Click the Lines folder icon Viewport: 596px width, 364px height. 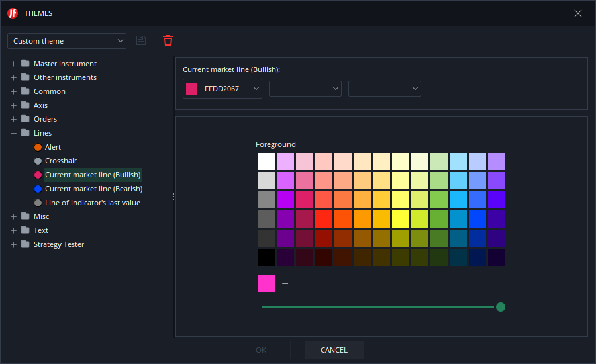coord(25,132)
